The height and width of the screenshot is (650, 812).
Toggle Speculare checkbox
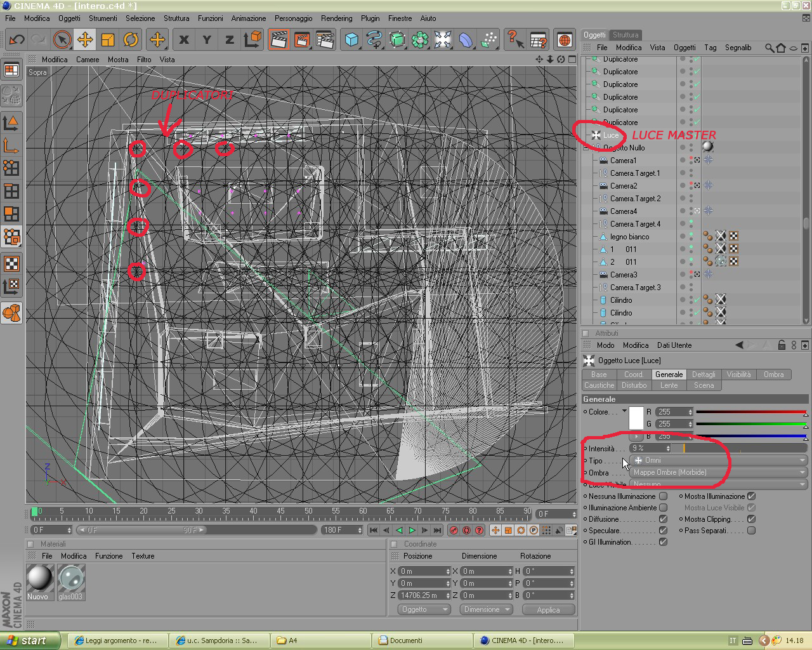coord(663,531)
